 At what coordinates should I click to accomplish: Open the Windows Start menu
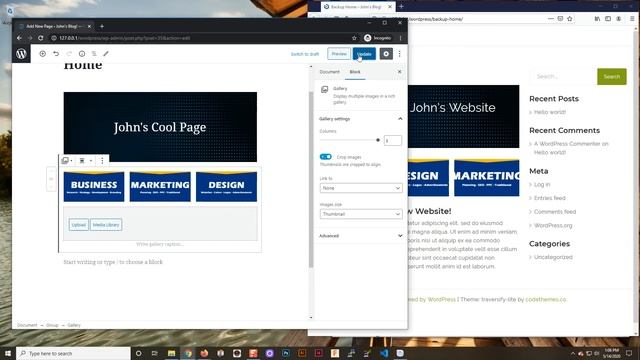pyautogui.click(x=8, y=353)
